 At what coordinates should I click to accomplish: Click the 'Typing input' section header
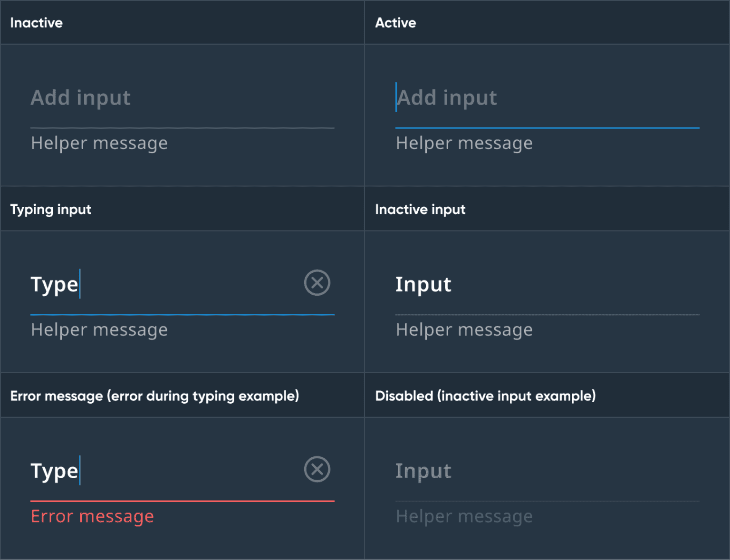point(51,210)
